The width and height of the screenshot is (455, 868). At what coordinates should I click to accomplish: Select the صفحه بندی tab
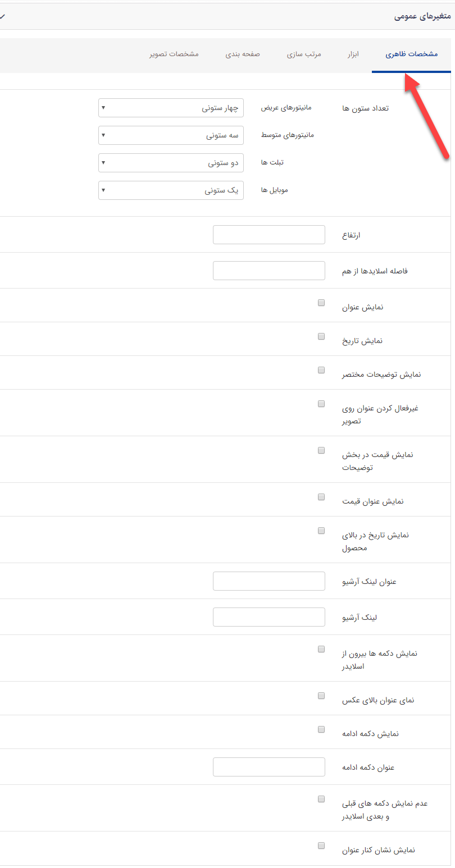(243, 54)
